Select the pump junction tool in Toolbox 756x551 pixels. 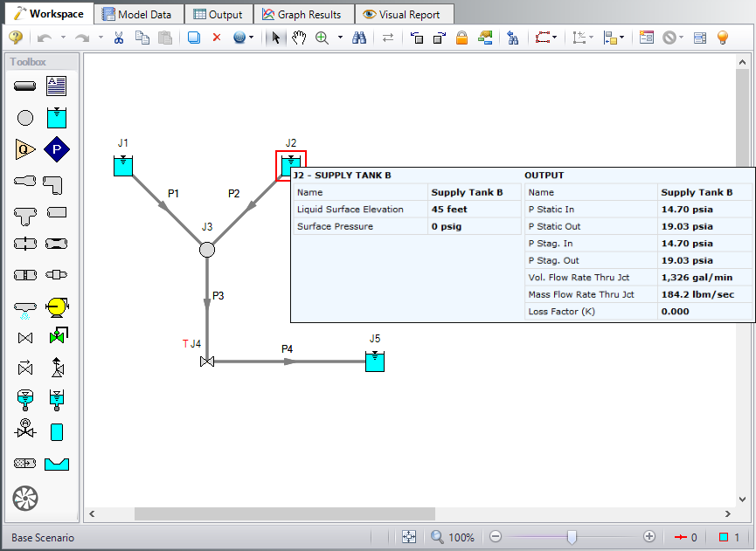(x=57, y=306)
